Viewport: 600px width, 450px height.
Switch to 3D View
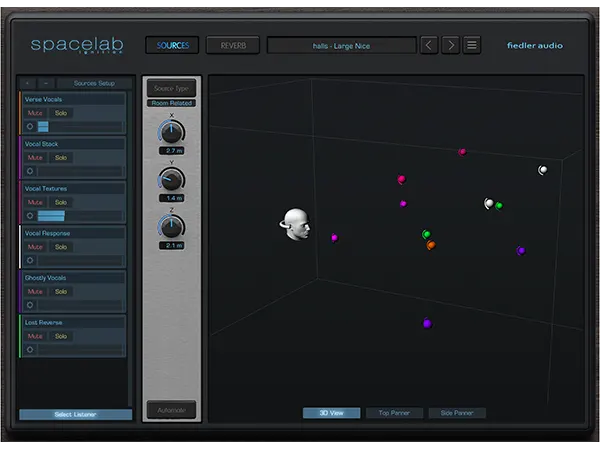[x=331, y=413]
